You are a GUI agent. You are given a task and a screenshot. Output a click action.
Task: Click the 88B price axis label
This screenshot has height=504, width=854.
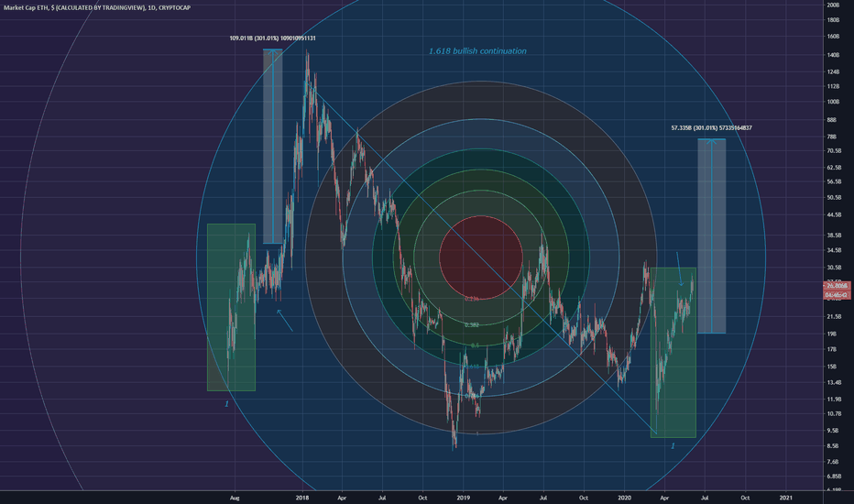[x=832, y=120]
